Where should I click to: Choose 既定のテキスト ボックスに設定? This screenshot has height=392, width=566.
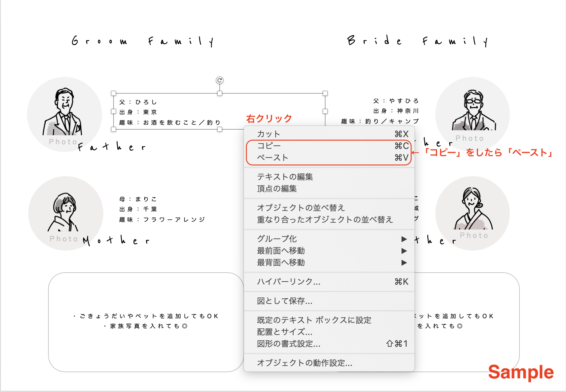click(x=314, y=320)
